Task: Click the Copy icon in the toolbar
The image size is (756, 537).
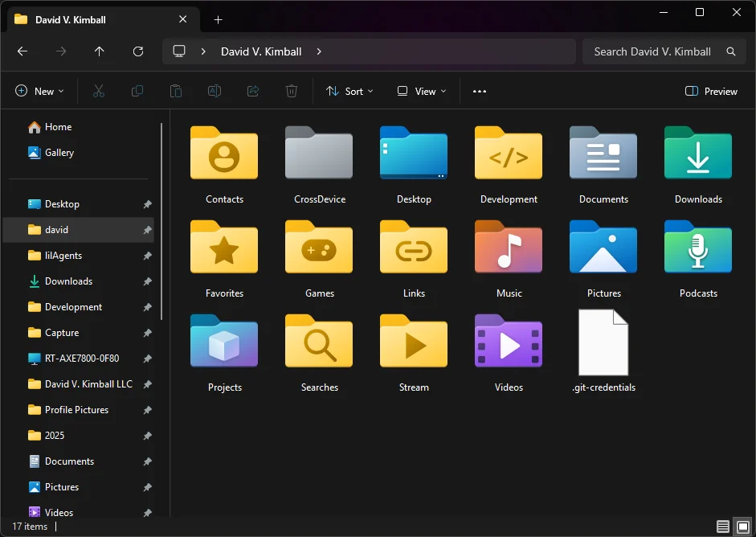Action: click(137, 91)
